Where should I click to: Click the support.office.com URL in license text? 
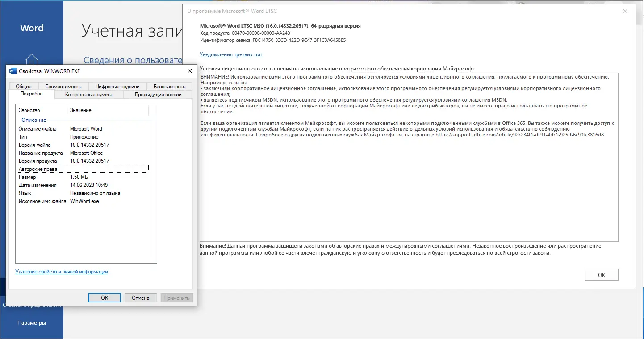tap(519, 135)
